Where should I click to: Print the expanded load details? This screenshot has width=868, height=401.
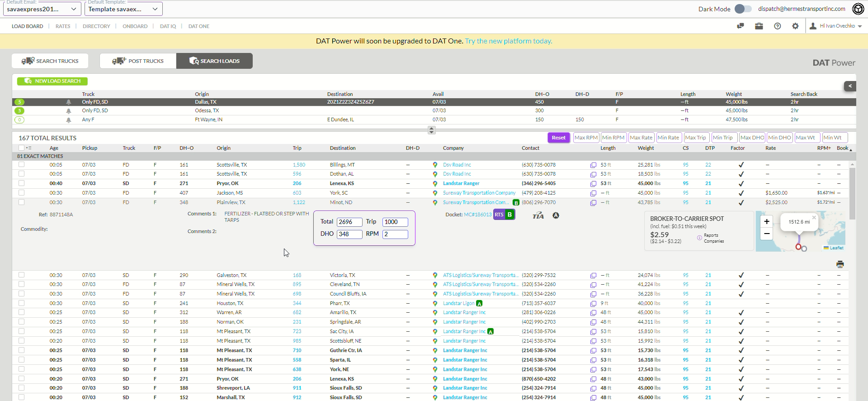pos(840,264)
